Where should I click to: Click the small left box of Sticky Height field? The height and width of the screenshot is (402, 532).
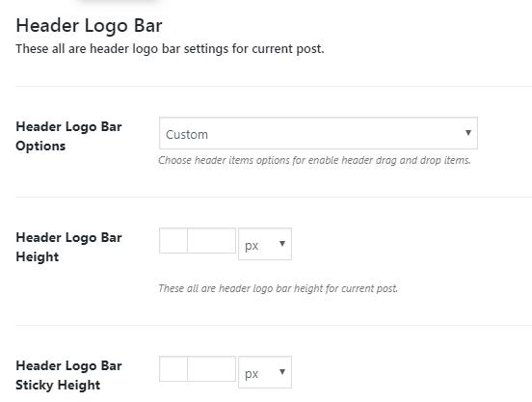point(173,369)
